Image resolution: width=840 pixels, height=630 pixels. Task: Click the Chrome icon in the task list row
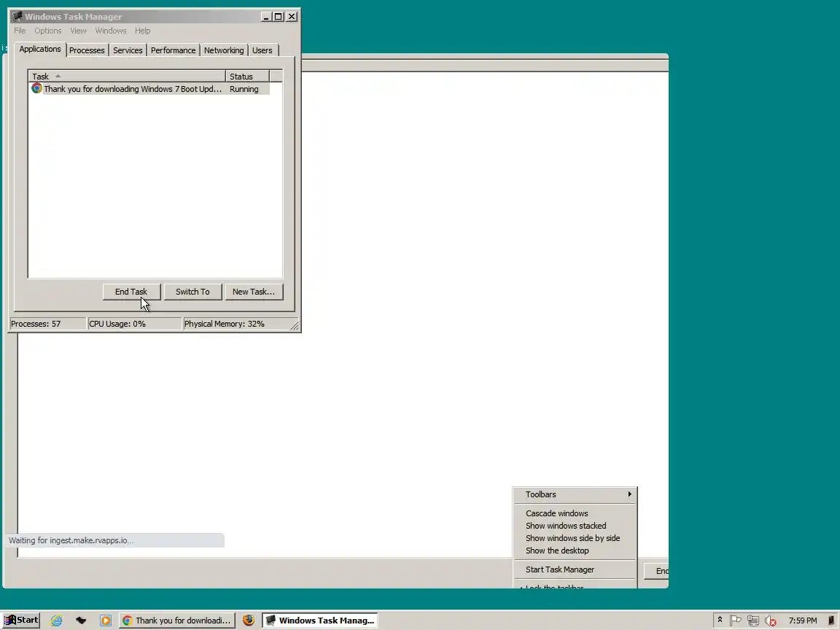pyautogui.click(x=36, y=88)
